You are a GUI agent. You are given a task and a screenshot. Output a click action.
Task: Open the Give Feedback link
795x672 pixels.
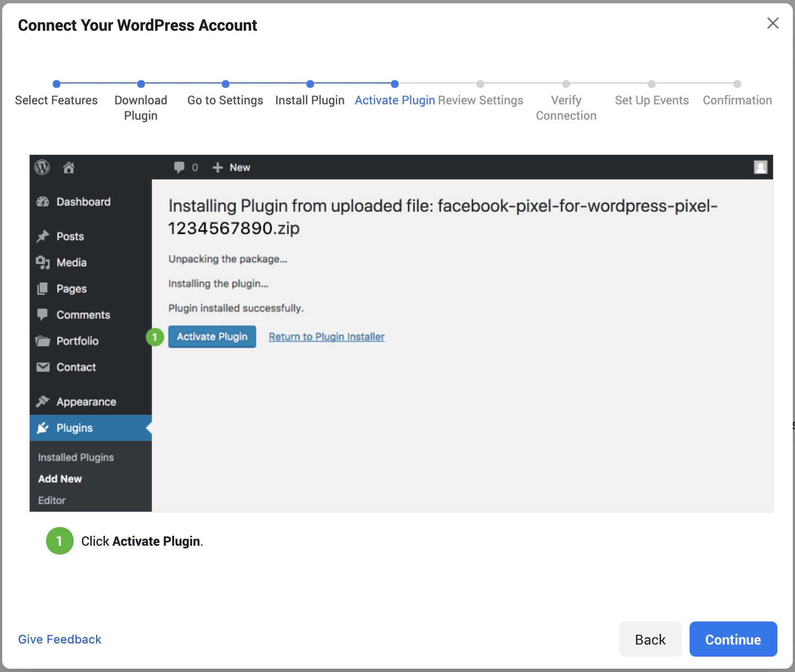click(x=60, y=639)
